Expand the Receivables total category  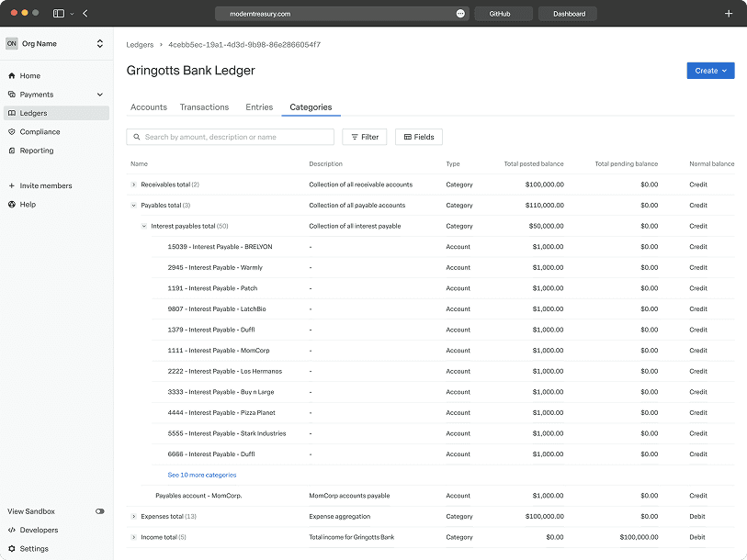134,185
